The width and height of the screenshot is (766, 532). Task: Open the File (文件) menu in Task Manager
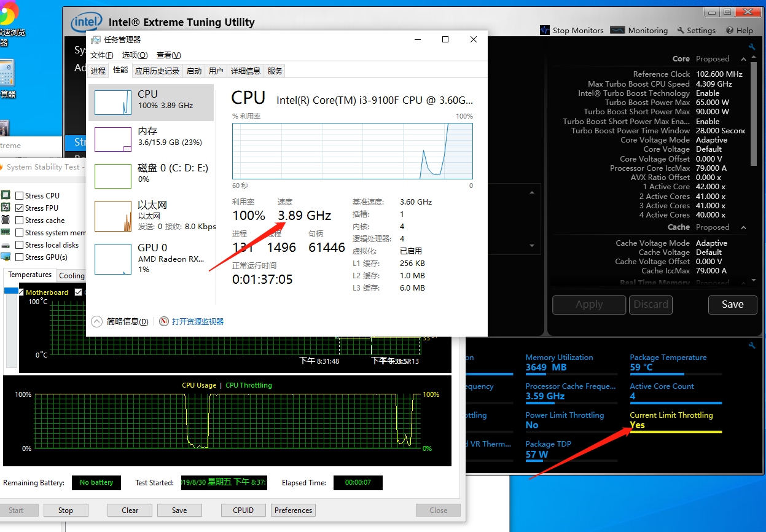(x=102, y=55)
